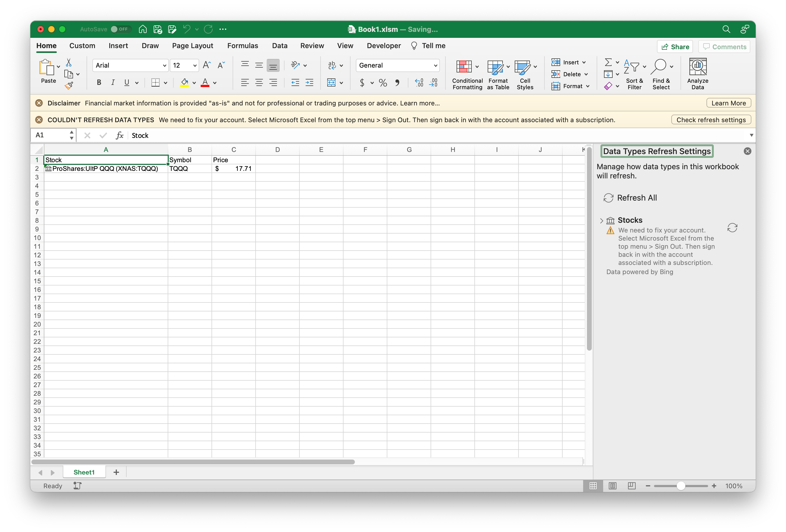Toggle Bold formatting
This screenshot has width=786, height=532.
(x=99, y=83)
